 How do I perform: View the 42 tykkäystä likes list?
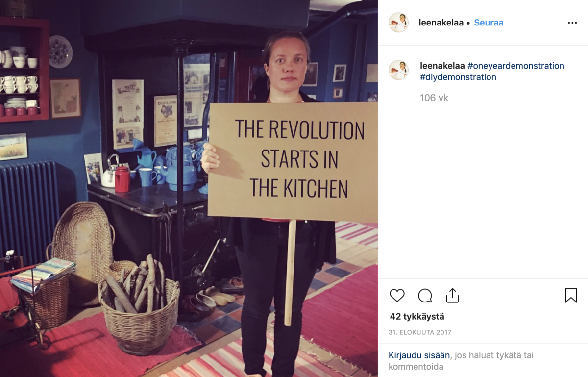coord(417,317)
